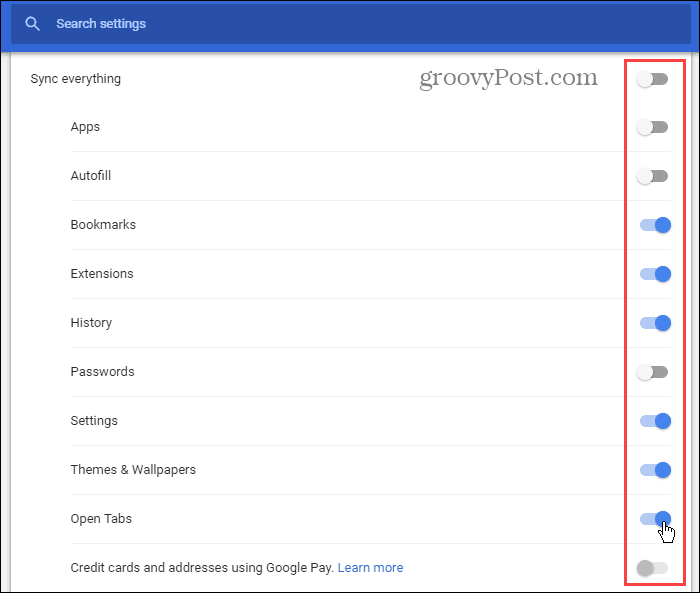Turn on Apps sync toggle
The width and height of the screenshot is (700, 593).
(652, 127)
